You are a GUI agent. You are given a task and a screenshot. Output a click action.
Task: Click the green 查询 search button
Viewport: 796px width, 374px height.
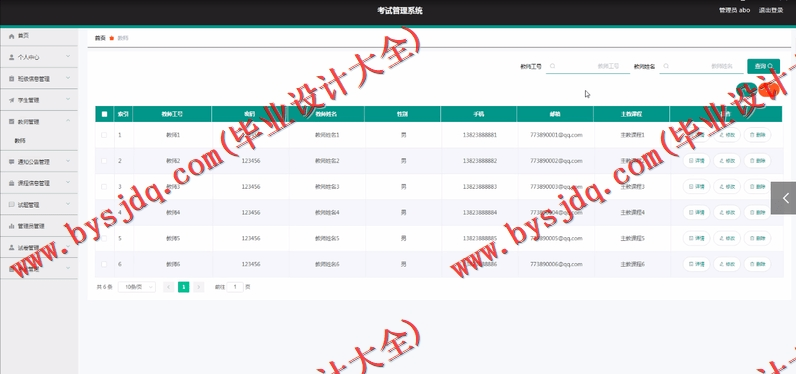(x=764, y=66)
